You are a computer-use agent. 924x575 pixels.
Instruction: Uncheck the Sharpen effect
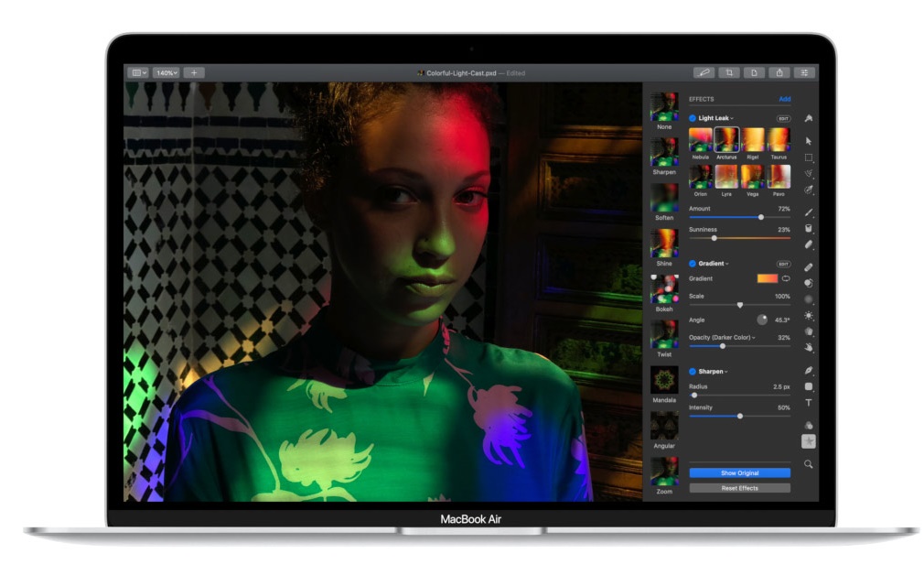pos(693,372)
